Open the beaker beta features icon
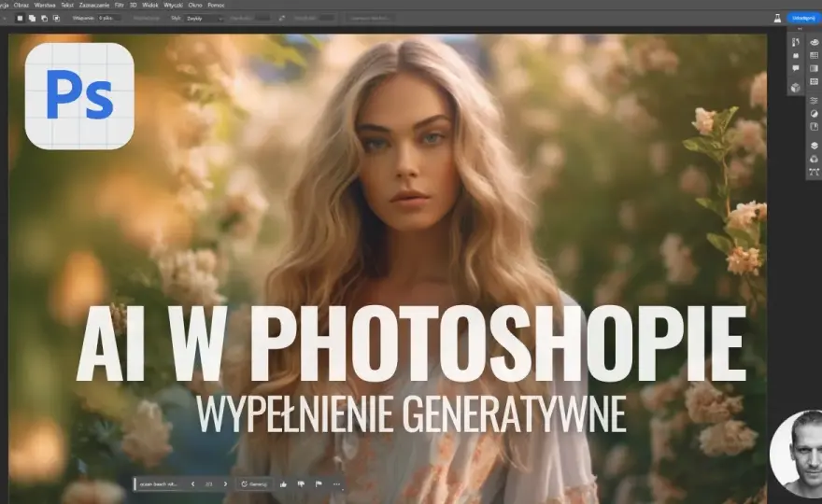The image size is (822, 504). pyautogui.click(x=777, y=19)
